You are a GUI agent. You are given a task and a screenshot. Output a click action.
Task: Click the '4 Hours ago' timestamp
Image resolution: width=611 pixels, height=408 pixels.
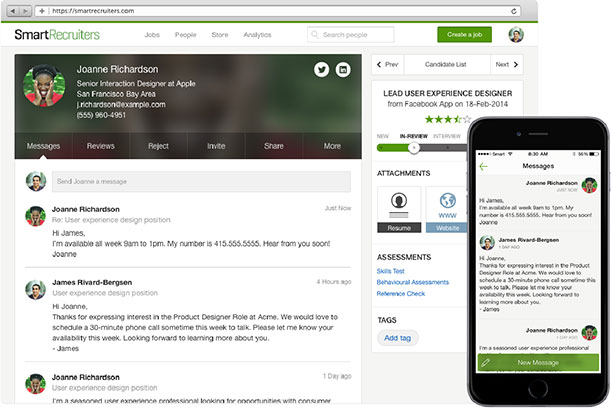(x=334, y=282)
